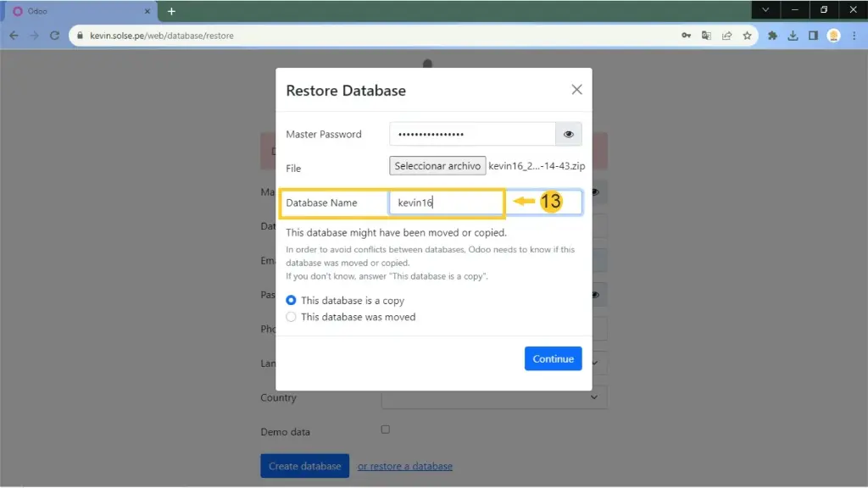Select "This database is a copy" option
Image resolution: width=868 pixels, height=488 pixels.
click(x=292, y=301)
